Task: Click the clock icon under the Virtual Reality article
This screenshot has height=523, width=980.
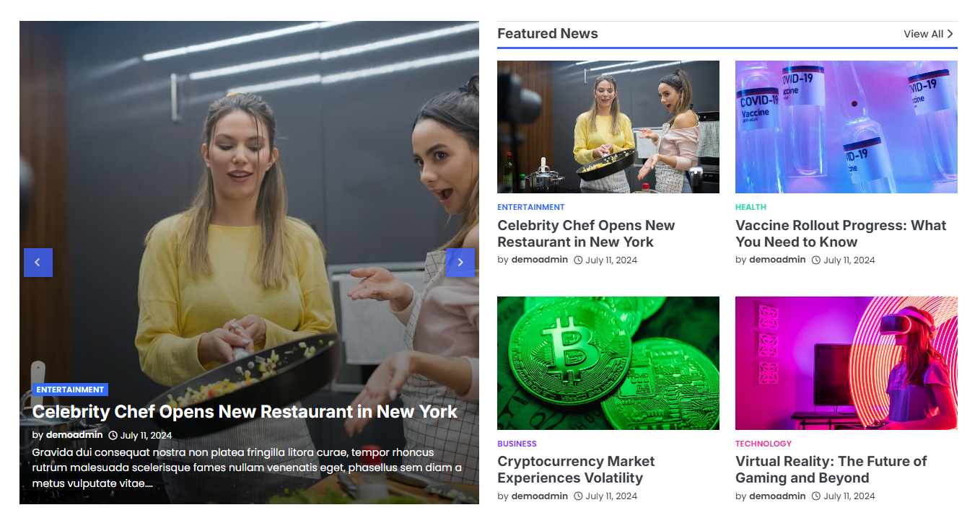Action: (816, 496)
